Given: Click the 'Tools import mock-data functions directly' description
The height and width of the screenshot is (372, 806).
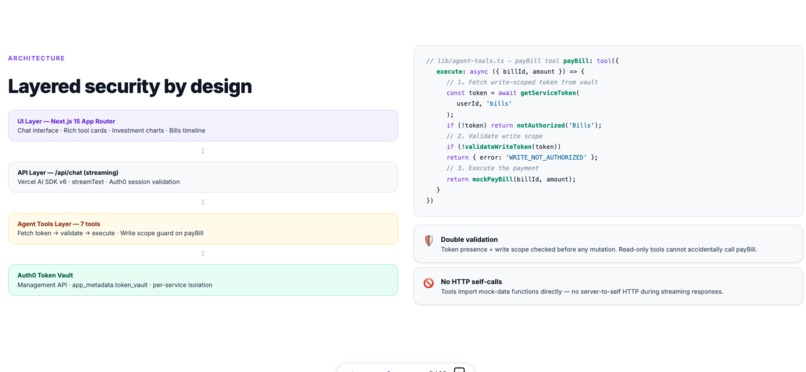Looking at the screenshot, I should point(582,291).
